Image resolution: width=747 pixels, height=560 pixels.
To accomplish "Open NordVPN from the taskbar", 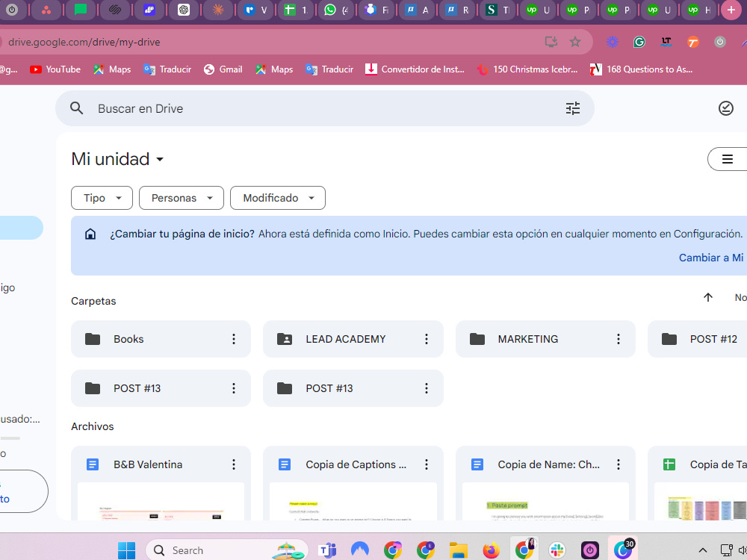I will click(360, 550).
